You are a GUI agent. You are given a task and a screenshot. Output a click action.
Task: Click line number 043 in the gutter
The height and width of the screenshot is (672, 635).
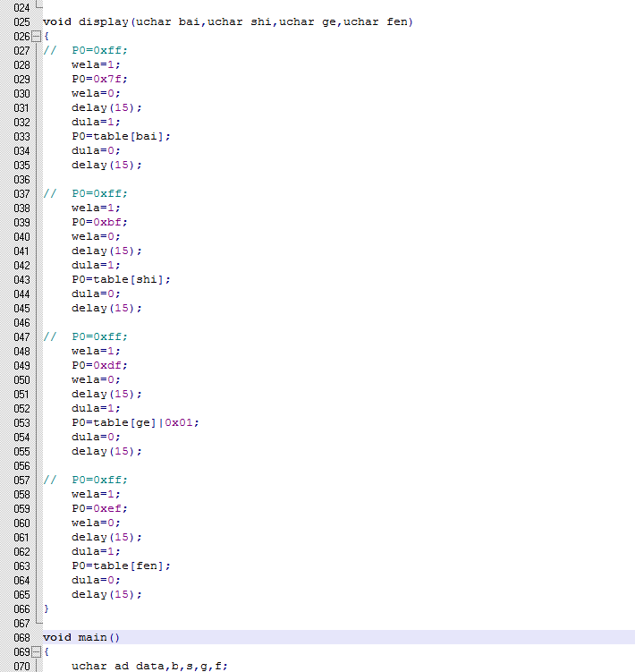click(x=21, y=280)
